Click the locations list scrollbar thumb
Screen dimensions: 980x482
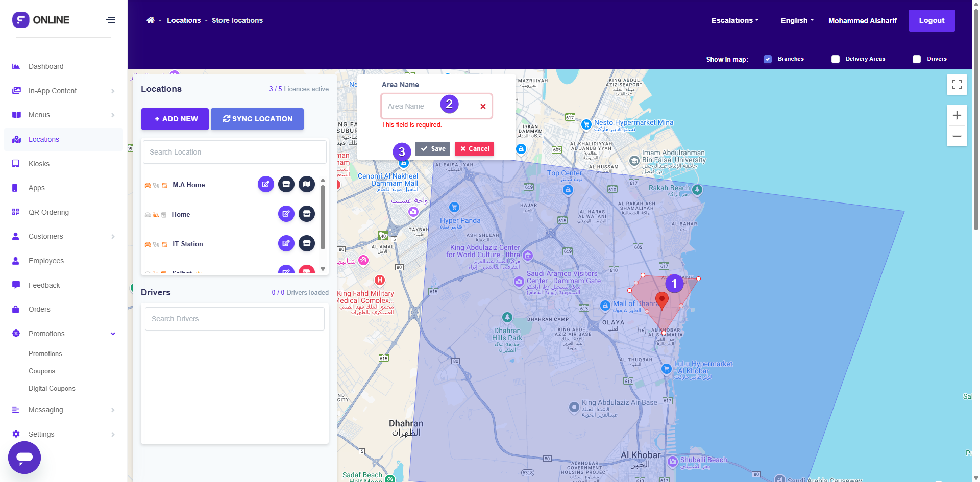(323, 217)
